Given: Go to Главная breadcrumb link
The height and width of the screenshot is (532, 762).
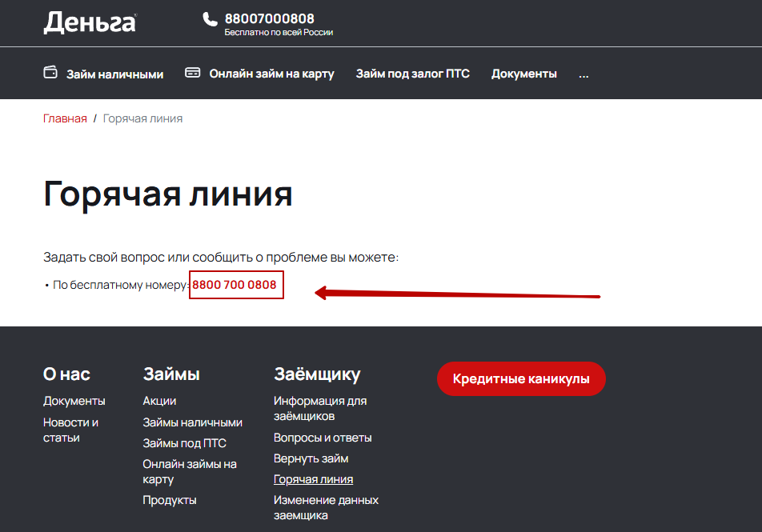Looking at the screenshot, I should pyautogui.click(x=65, y=118).
